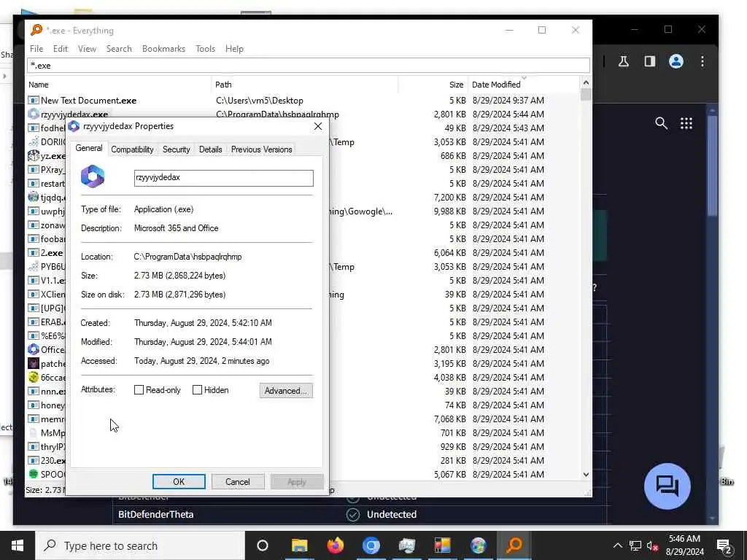Sort results by Path column header

click(x=305, y=85)
